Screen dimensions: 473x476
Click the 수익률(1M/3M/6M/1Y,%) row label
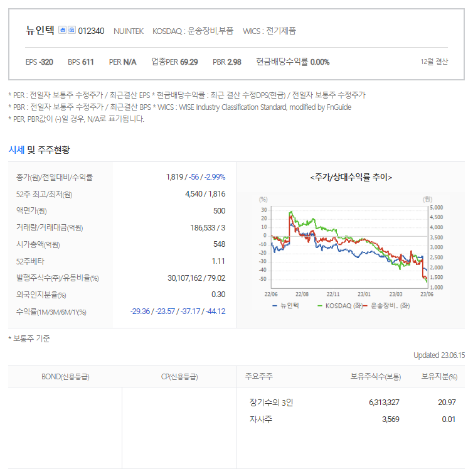point(51,311)
